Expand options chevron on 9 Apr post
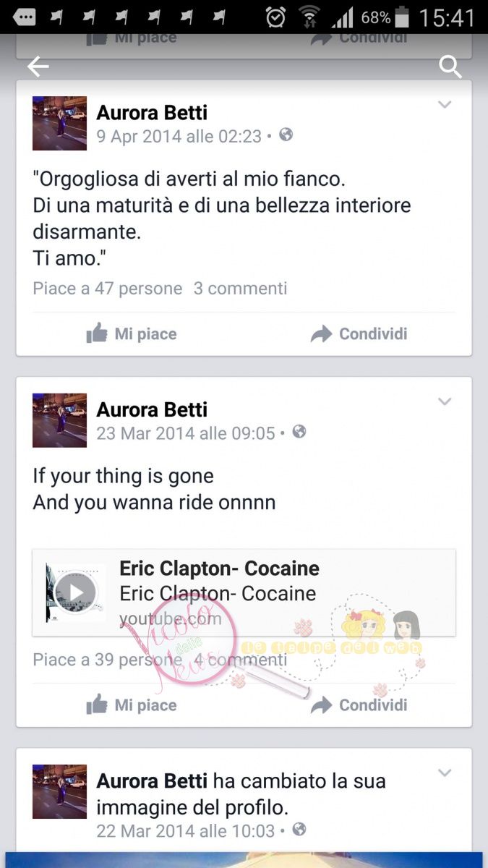Image resolution: width=488 pixels, height=868 pixels. click(x=445, y=105)
